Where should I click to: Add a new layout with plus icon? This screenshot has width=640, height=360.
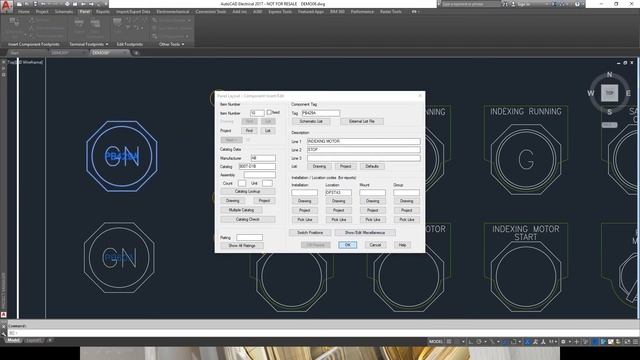[x=50, y=340]
